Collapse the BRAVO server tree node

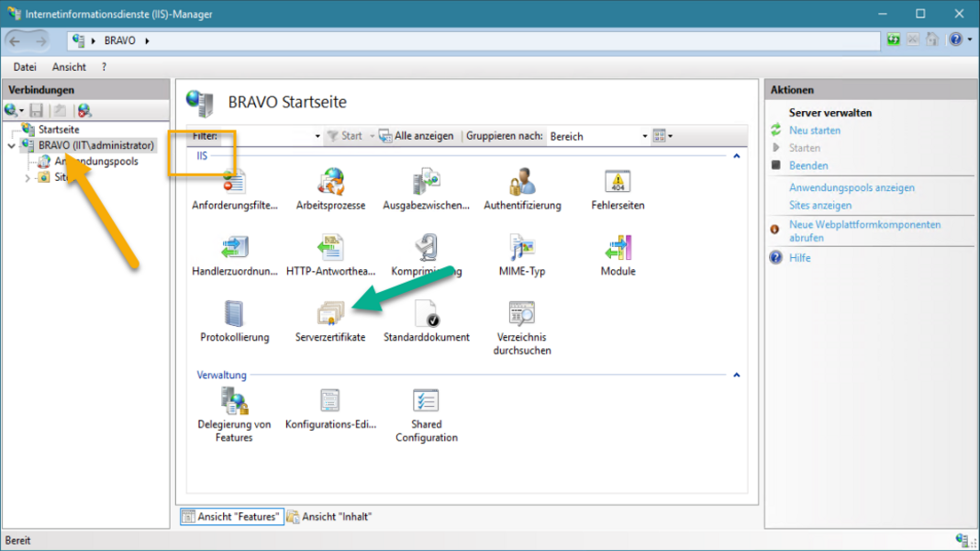12,146
